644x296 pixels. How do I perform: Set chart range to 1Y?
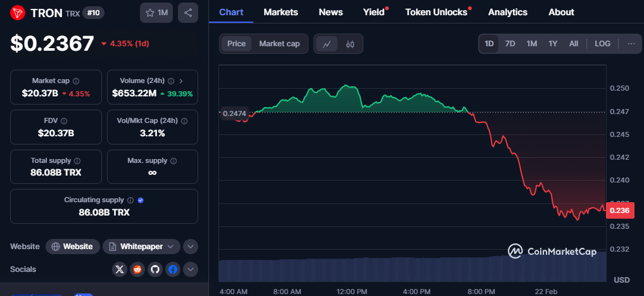point(553,44)
